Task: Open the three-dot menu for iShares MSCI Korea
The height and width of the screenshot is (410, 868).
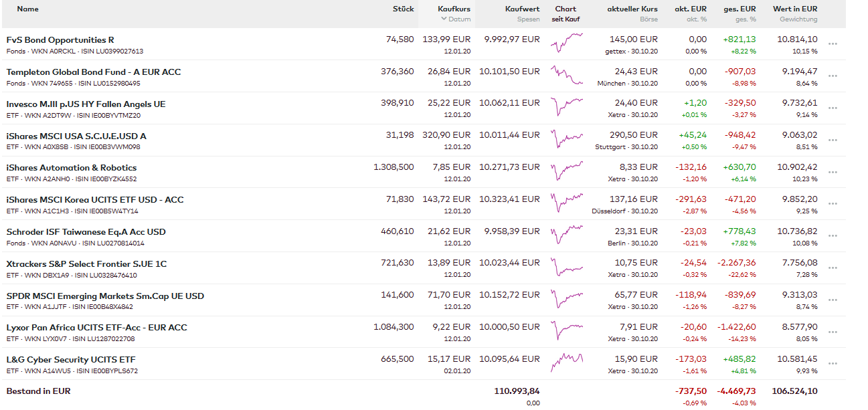Action: (833, 204)
